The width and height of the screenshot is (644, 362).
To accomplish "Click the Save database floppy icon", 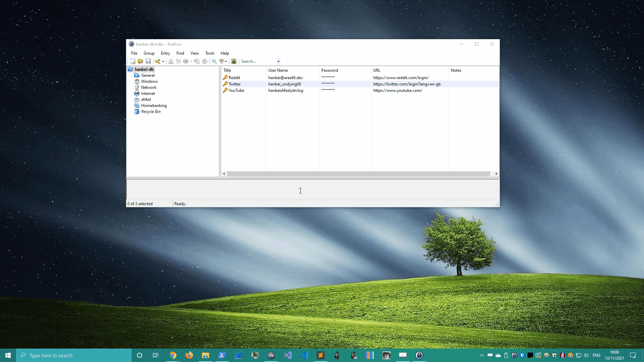I will coord(148,61).
